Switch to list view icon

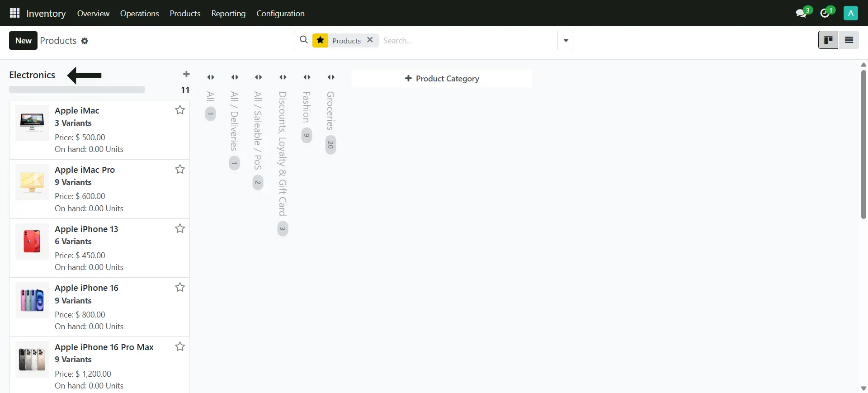click(849, 40)
